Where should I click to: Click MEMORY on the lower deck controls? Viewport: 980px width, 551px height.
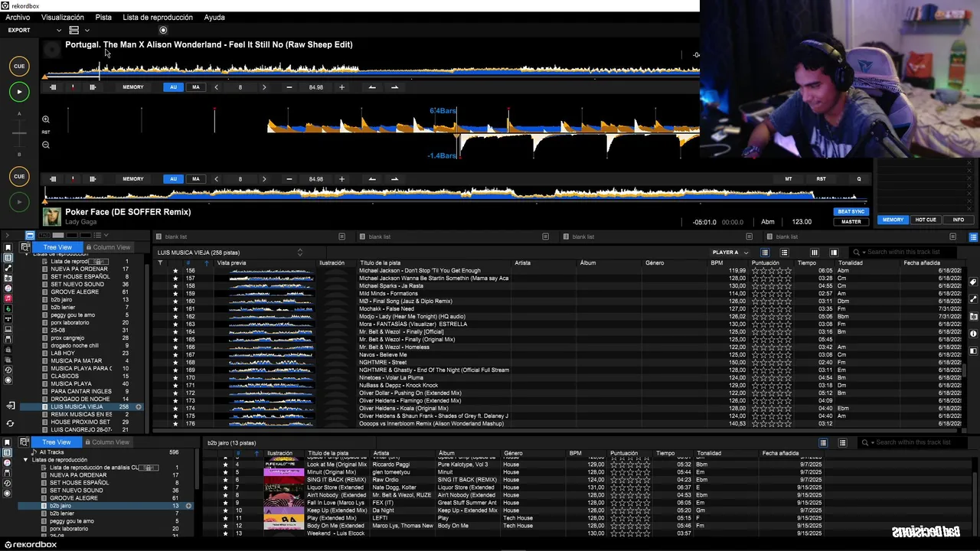(133, 179)
